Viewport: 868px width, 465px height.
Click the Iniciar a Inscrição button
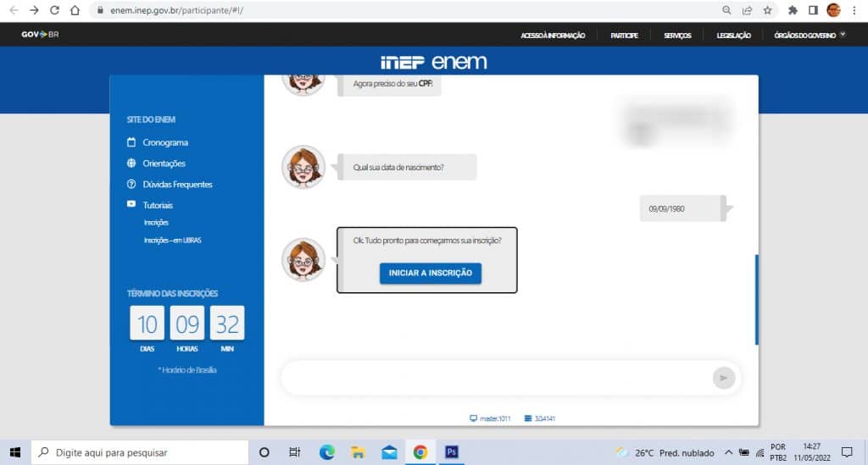coord(430,273)
